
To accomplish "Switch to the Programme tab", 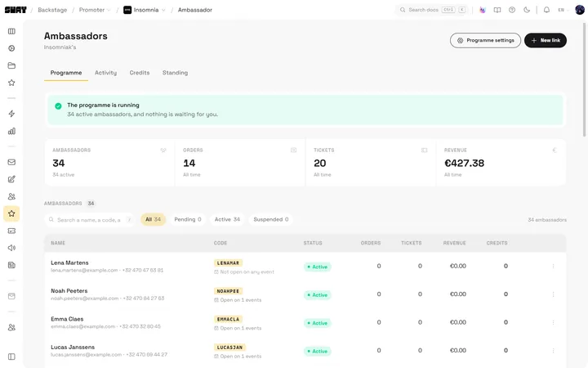I will coord(66,73).
